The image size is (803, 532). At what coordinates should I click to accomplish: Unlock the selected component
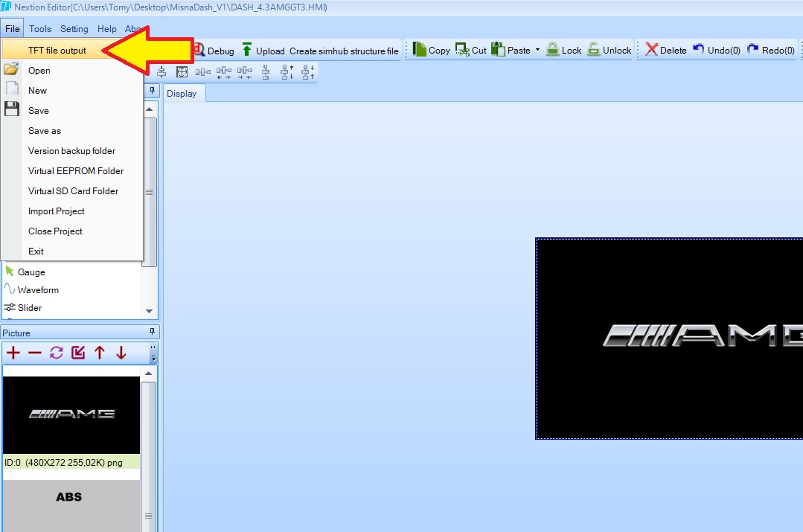609,50
